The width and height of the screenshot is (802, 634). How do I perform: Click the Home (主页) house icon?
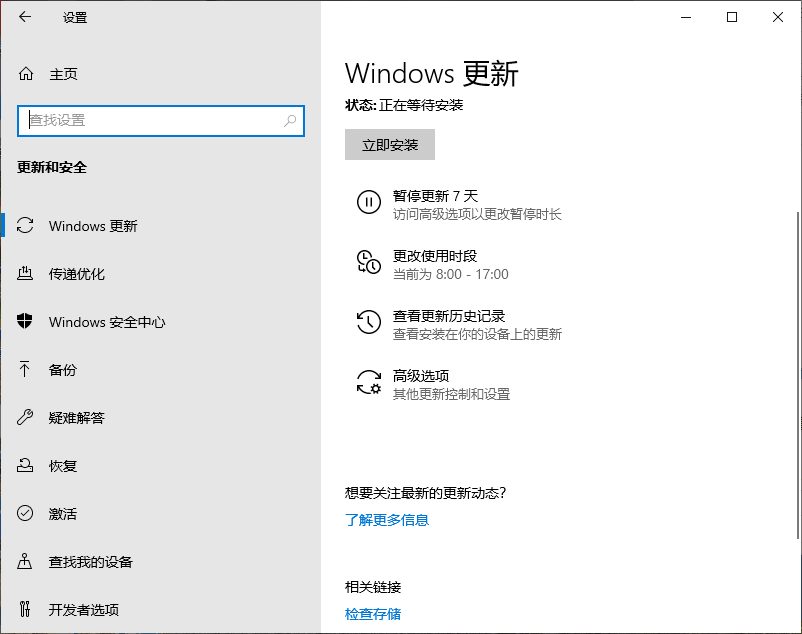pos(26,74)
